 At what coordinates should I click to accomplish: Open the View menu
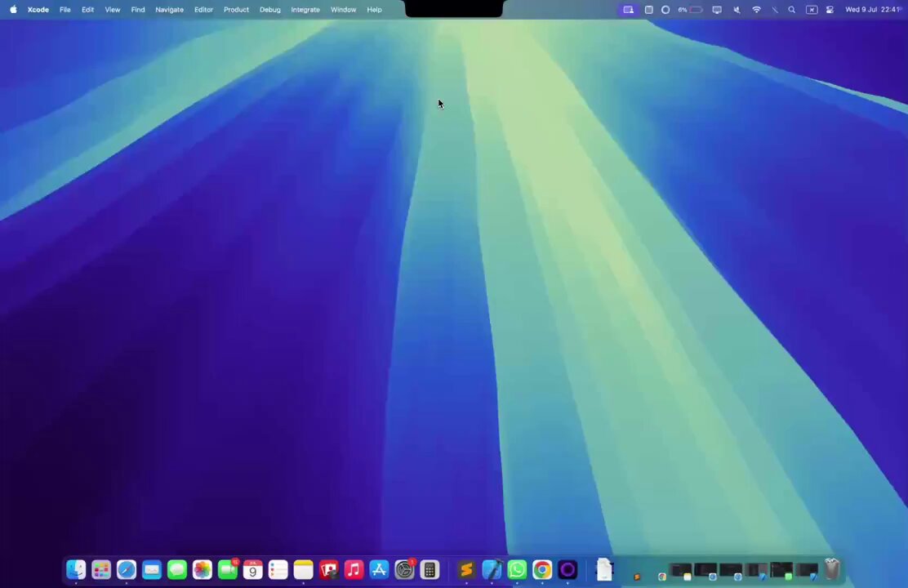113,9
